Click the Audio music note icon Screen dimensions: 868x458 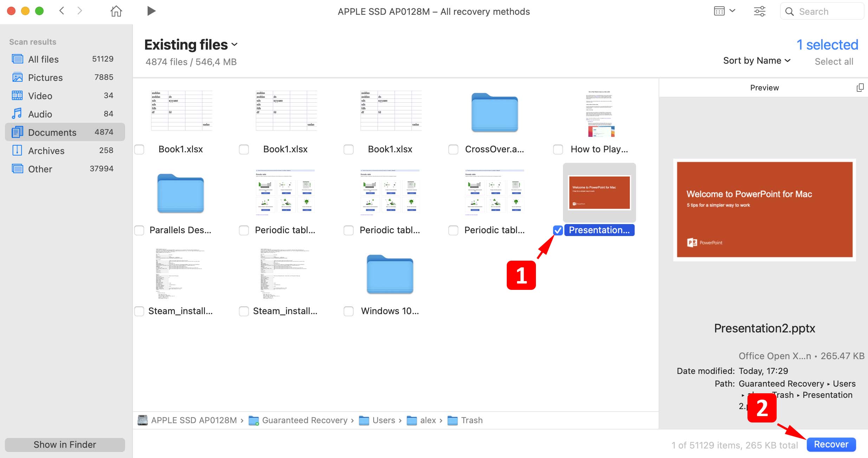17,114
